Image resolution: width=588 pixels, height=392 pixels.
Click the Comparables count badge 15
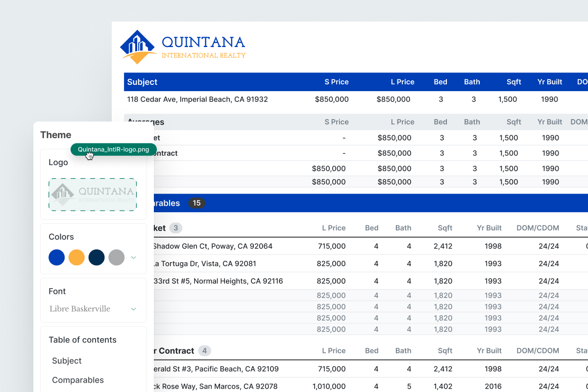[x=196, y=203]
